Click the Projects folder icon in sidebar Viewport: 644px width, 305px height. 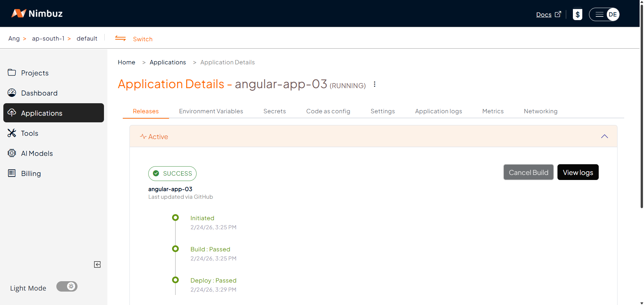point(12,73)
